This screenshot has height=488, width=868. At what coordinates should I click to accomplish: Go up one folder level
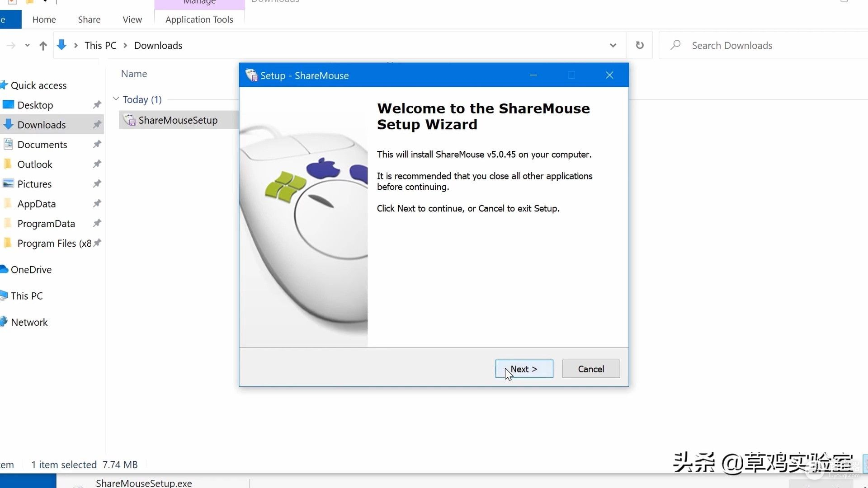pyautogui.click(x=43, y=45)
